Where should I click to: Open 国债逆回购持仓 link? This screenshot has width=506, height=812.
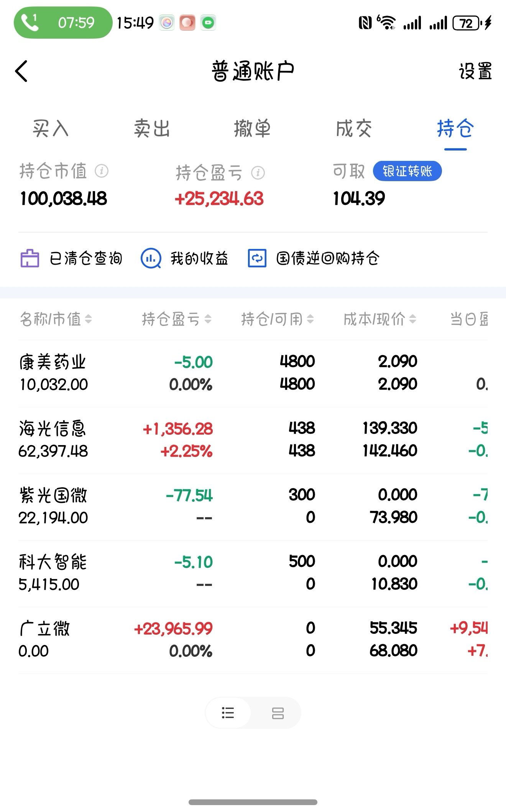328,259
